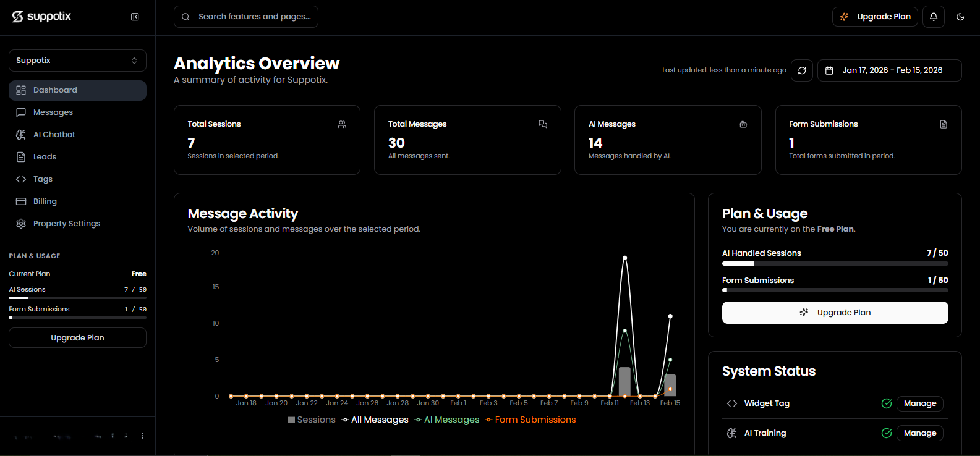This screenshot has width=980, height=456.
Task: Click the "Free" current plan value in the sidebar
Action: click(139, 274)
